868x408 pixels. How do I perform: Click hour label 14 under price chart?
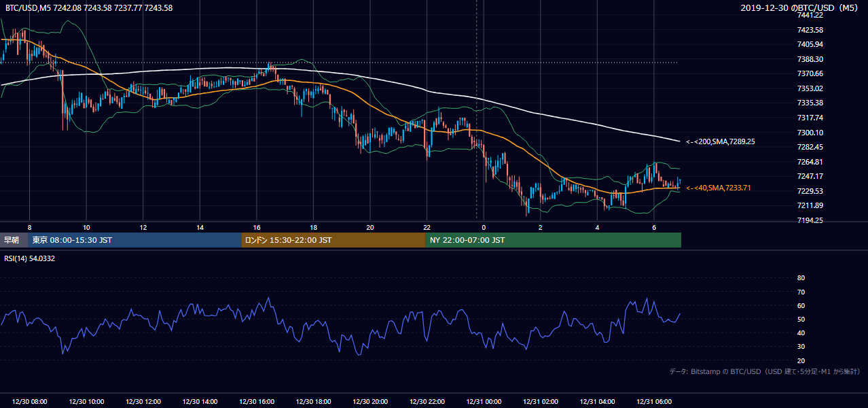pos(200,227)
